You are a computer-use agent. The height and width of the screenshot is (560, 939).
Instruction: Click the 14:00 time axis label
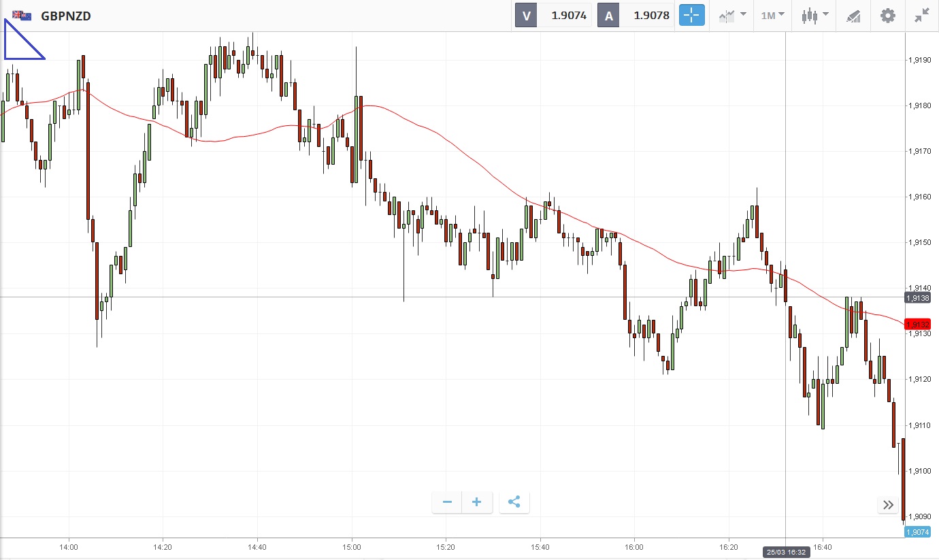pyautogui.click(x=69, y=546)
